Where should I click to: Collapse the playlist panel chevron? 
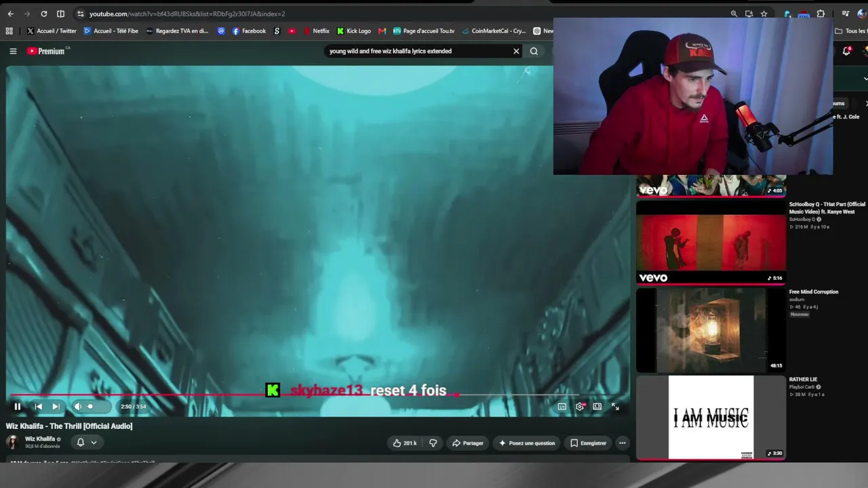(865, 79)
